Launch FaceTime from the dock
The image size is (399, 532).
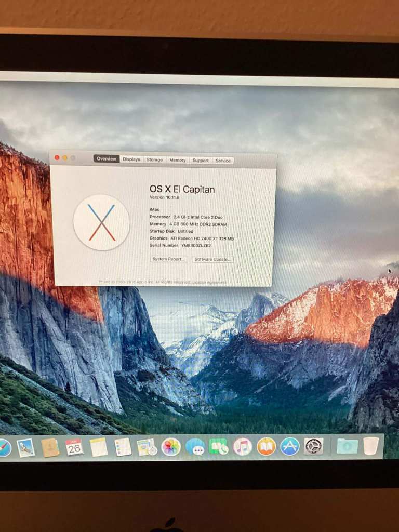tap(219, 446)
